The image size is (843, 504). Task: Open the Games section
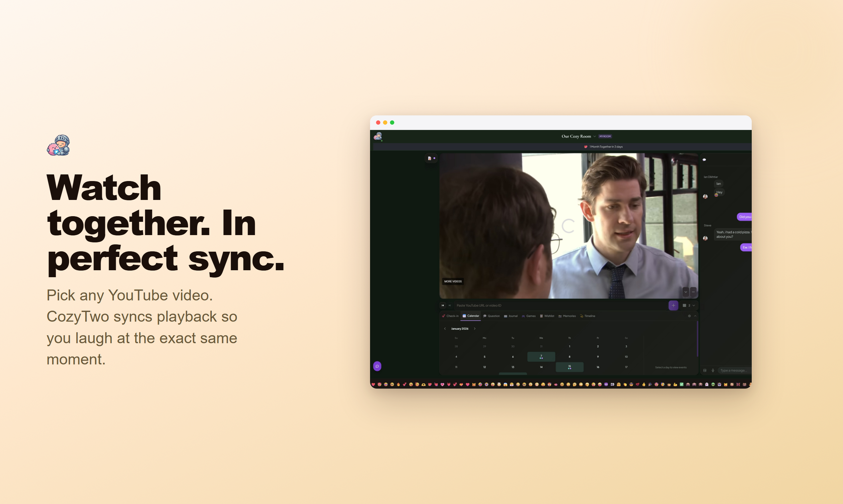click(x=529, y=316)
